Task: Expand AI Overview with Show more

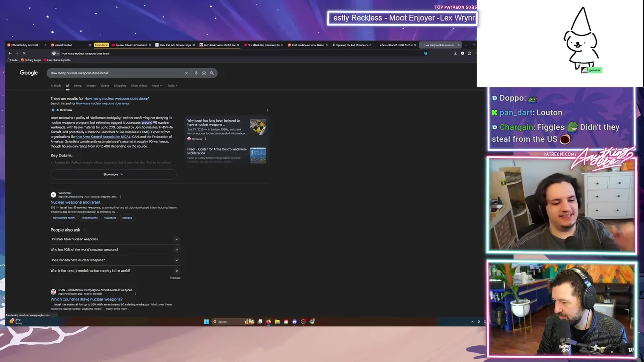Action: coord(113,174)
